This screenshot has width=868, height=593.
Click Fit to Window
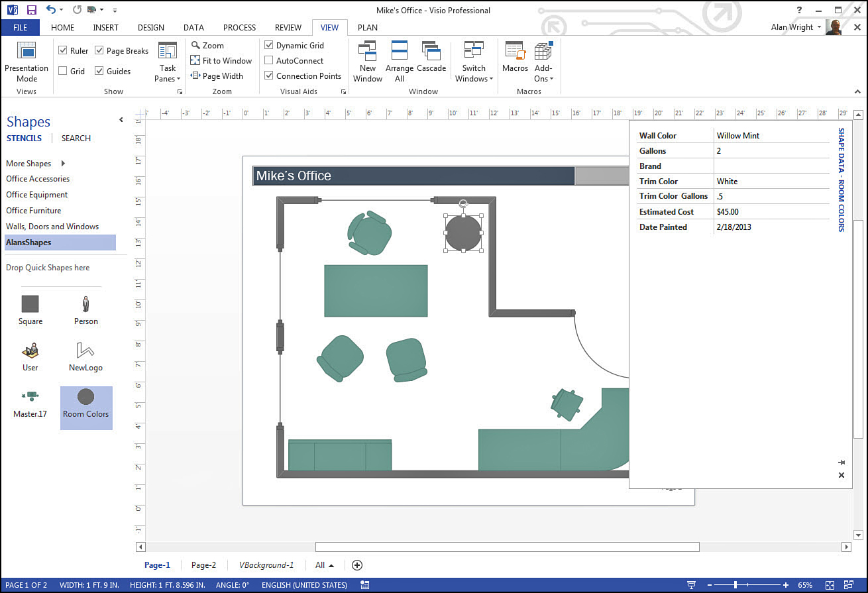221,60
